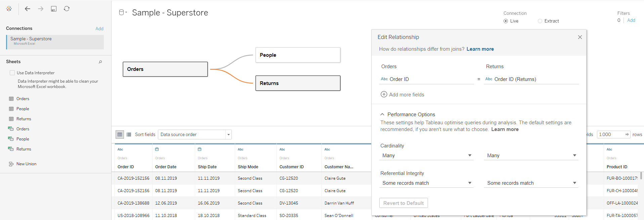Click cell Darrin Van Huff
This screenshot has width=644, height=220.
click(x=339, y=203)
